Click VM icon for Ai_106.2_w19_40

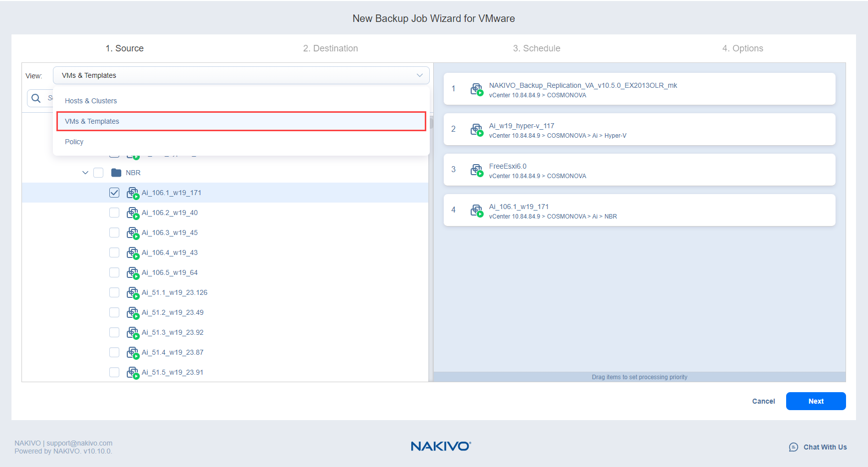132,213
